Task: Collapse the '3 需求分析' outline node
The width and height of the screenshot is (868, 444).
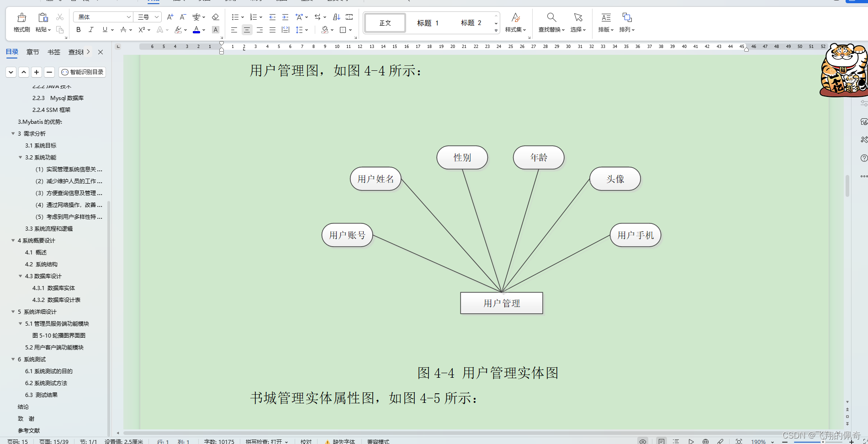Action: [13, 133]
